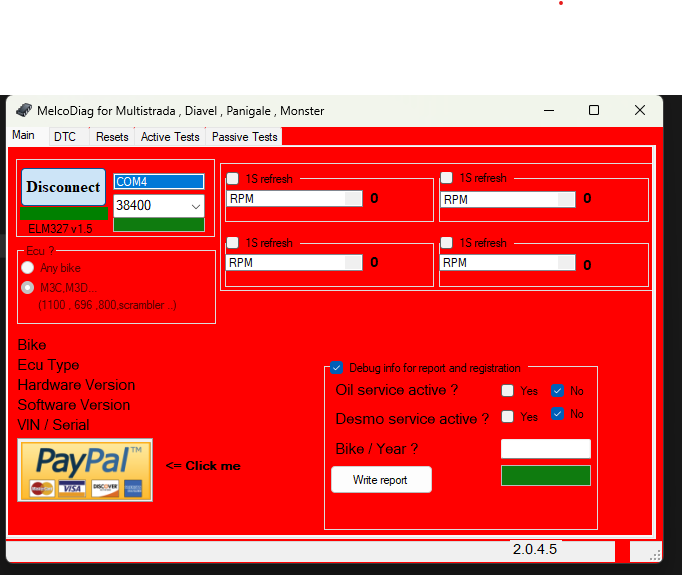Click the version 2.0.4.5 status text
682x575 pixels.
coord(535,549)
